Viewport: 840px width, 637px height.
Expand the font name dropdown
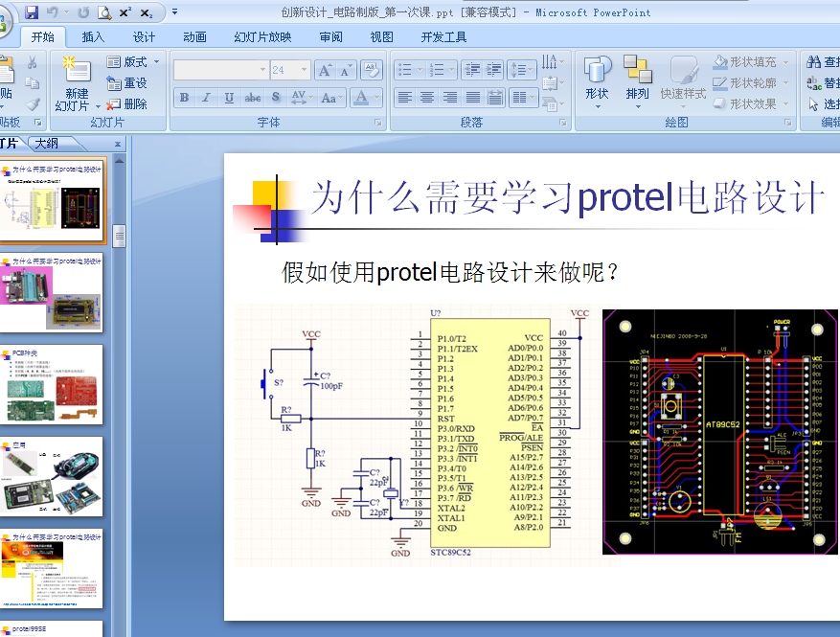262,70
